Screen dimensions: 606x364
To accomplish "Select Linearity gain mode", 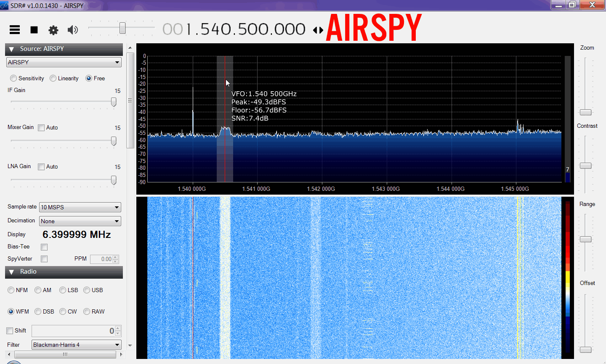I will [53, 78].
